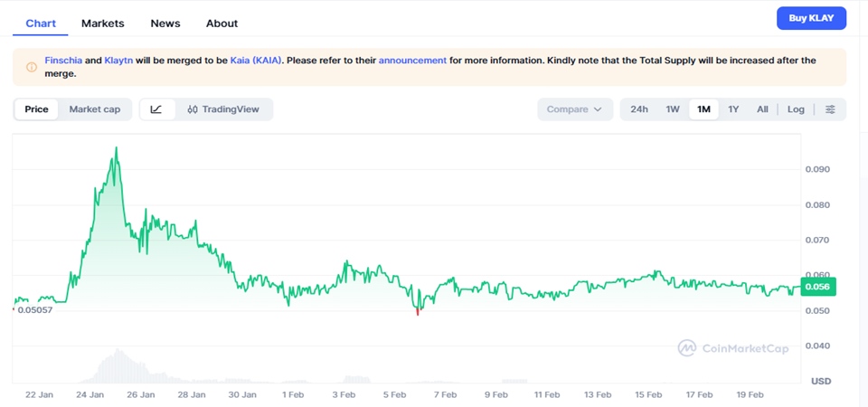Click the 15 Feb date label
The image size is (868, 407).
tap(648, 395)
